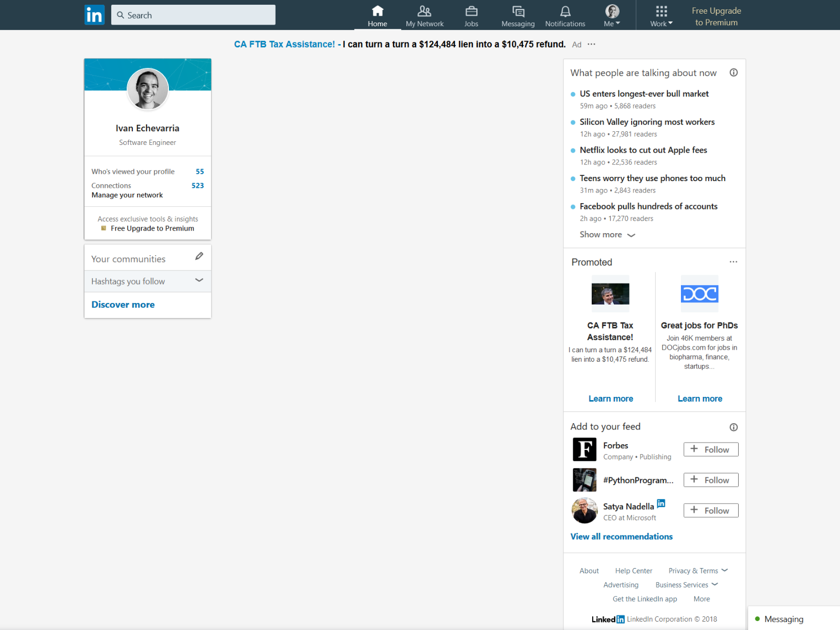Read Facebook pulls hundreds of accounts

point(648,206)
